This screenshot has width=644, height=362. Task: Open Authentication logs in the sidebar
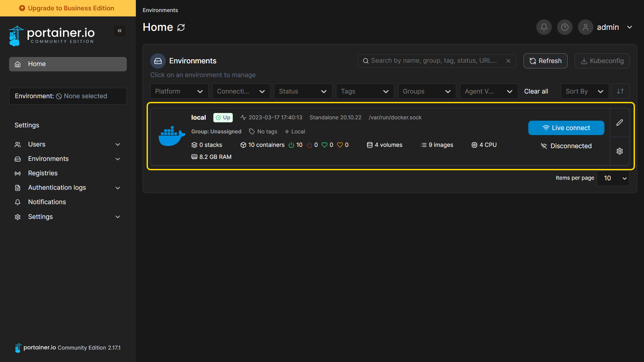pos(57,188)
